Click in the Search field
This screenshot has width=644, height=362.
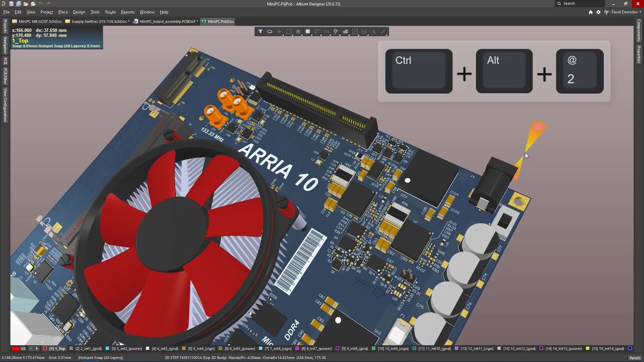(580, 4)
